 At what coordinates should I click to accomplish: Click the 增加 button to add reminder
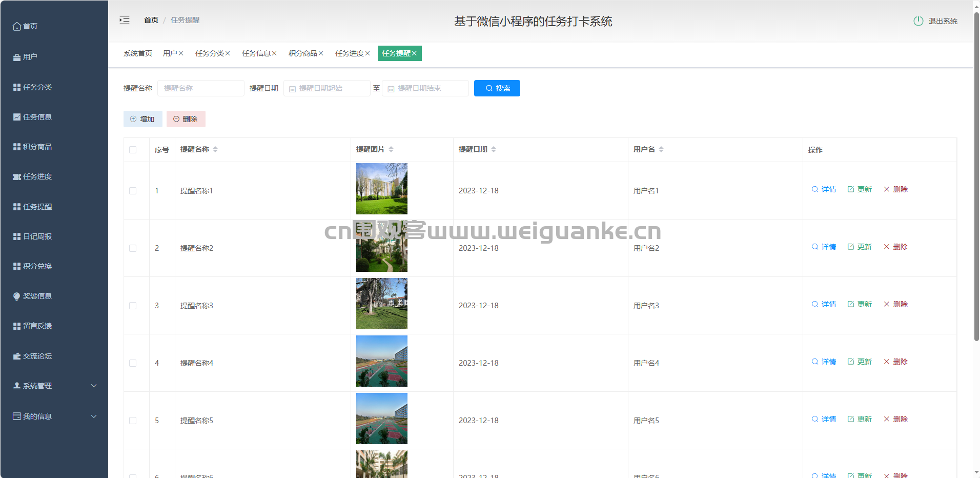coord(142,119)
